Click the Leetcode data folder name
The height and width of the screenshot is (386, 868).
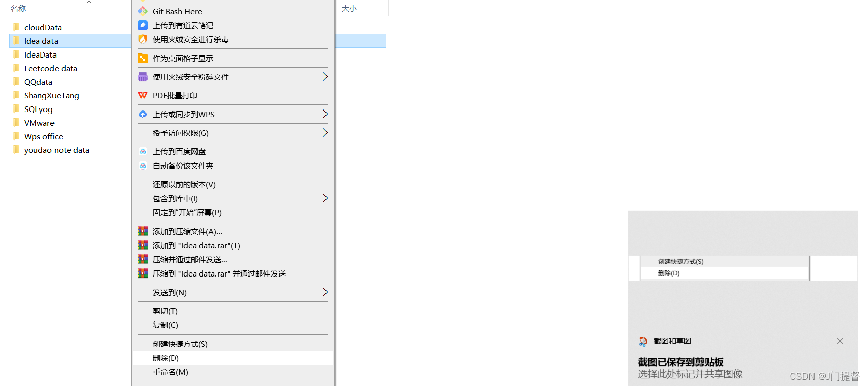[50, 68]
